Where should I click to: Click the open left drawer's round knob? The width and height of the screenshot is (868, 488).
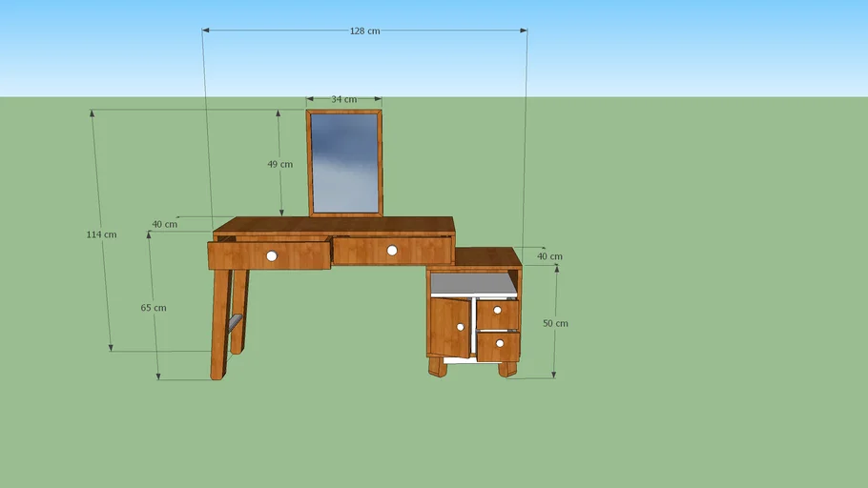[272, 255]
